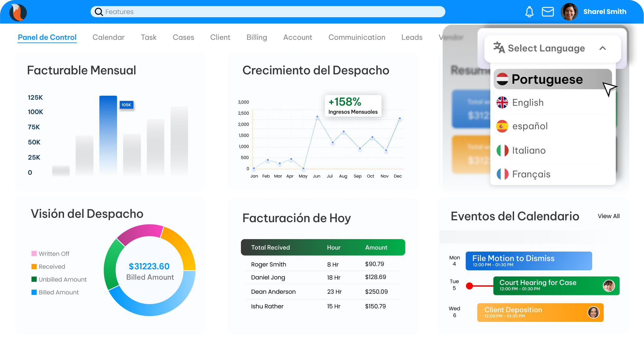This screenshot has width=644, height=355.
Task: Pick Français from language list
Action: tap(531, 174)
